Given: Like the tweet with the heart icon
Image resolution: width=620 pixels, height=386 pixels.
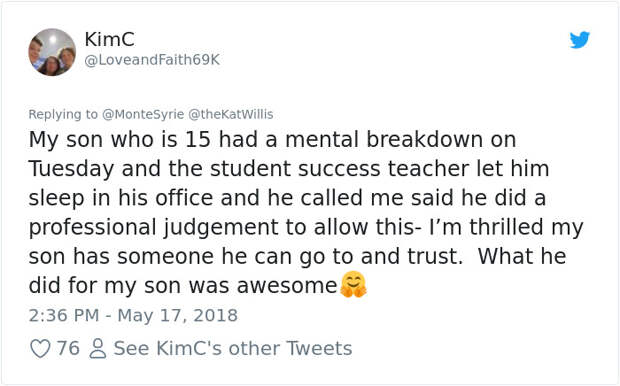Looking at the screenshot, I should pos(40,349).
